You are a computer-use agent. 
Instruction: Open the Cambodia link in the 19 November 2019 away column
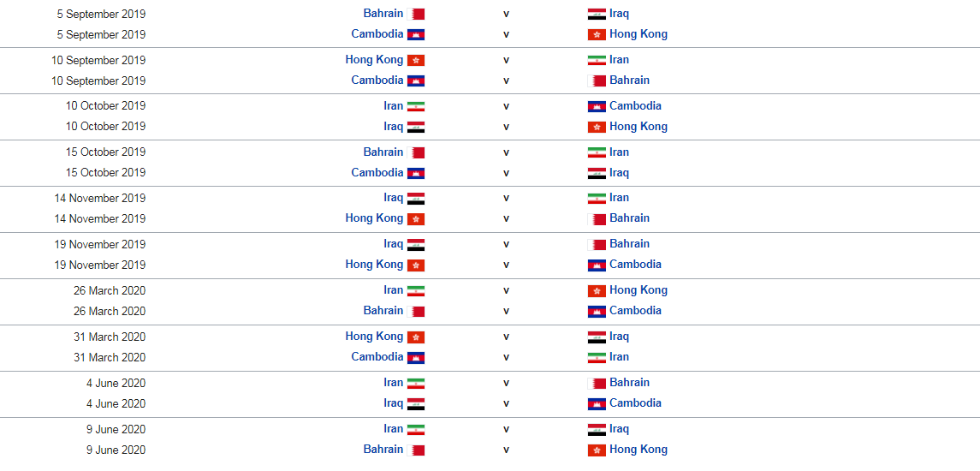coord(636,265)
